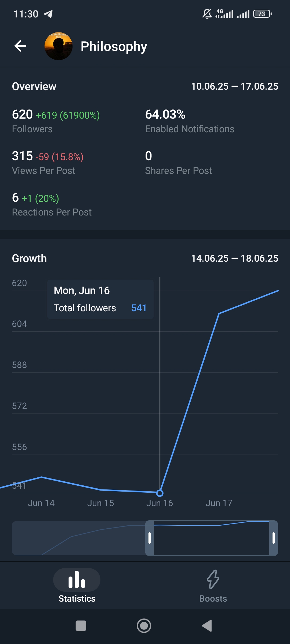Tap the unselected area of chart minimap

tap(78, 538)
